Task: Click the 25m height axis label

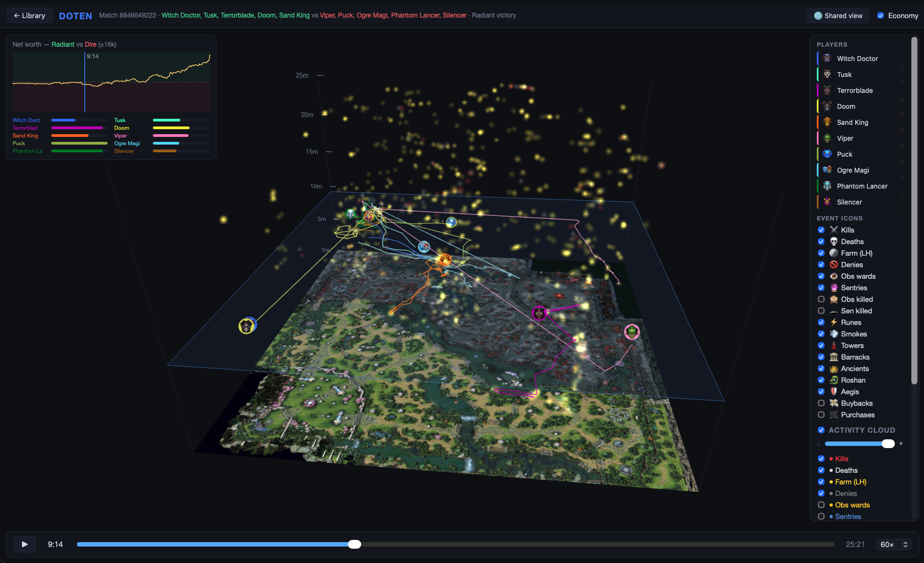Action: [x=302, y=75]
